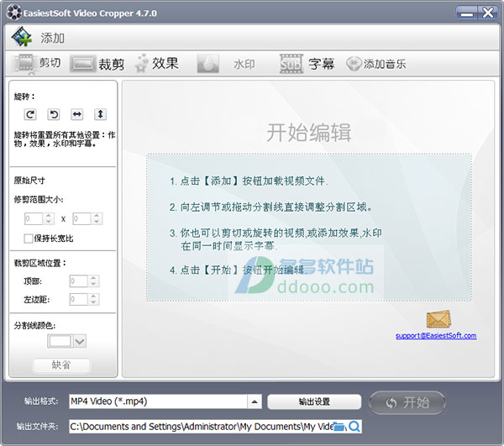This screenshot has width=504, height=446.
Task: Click the 裁剪区域位置 label
Action: (x=39, y=263)
